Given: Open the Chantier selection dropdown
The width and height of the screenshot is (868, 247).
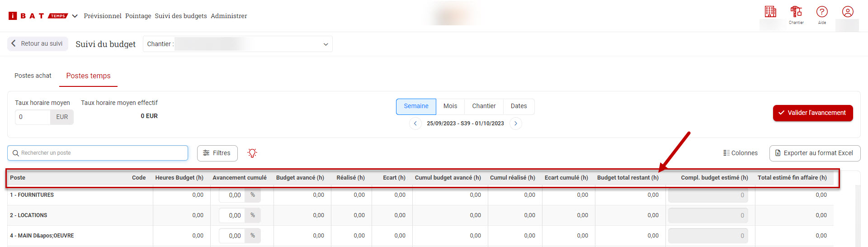Looking at the screenshot, I should click(238, 44).
